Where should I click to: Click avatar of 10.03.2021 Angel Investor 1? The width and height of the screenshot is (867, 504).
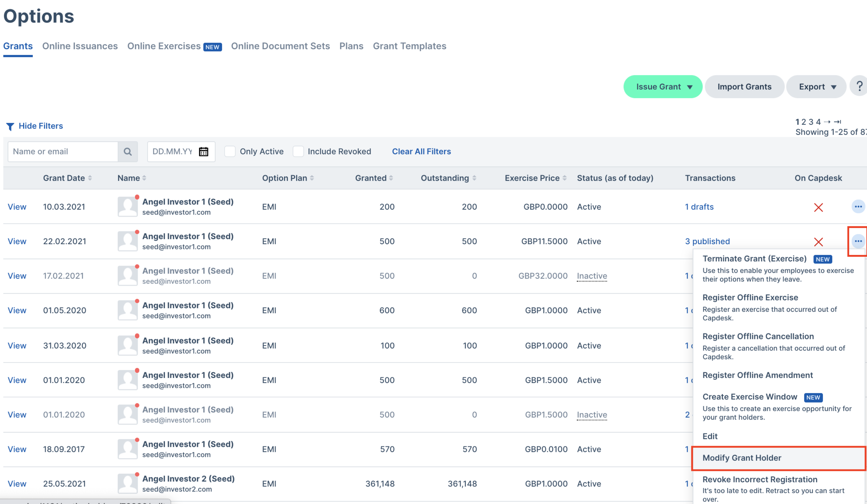pos(128,207)
